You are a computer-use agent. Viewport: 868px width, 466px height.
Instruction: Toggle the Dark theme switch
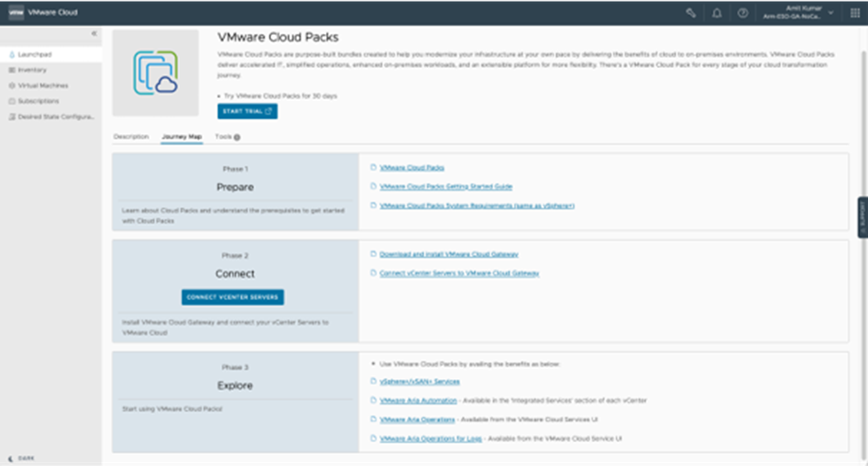pyautogui.click(x=11, y=457)
